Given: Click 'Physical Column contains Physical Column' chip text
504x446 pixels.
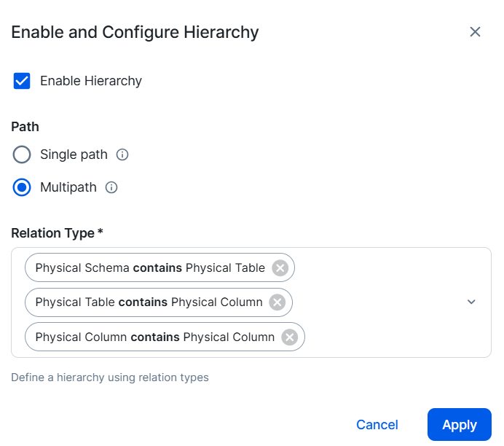Looking at the screenshot, I should 154,337.
